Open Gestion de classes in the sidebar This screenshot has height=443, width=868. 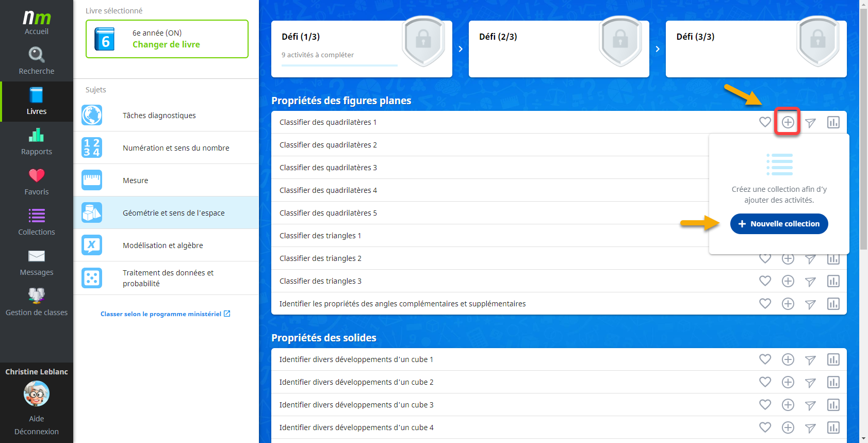37,302
